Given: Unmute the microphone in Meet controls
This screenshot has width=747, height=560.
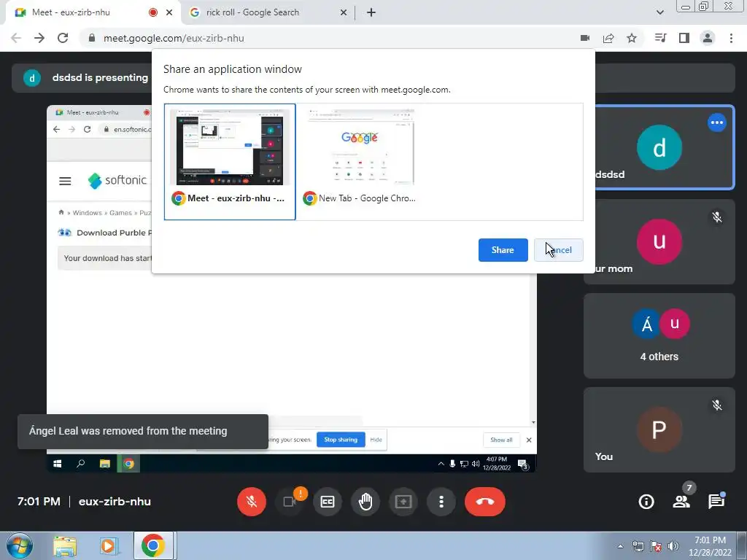Looking at the screenshot, I should pos(252,502).
